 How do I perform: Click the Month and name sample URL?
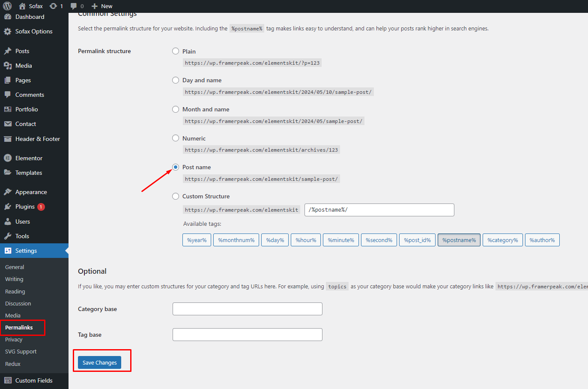(x=274, y=121)
